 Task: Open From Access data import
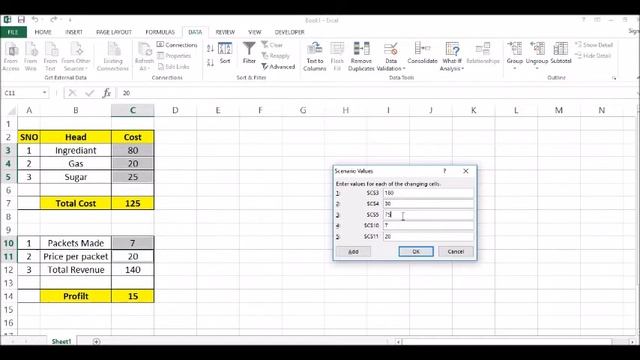click(11, 56)
